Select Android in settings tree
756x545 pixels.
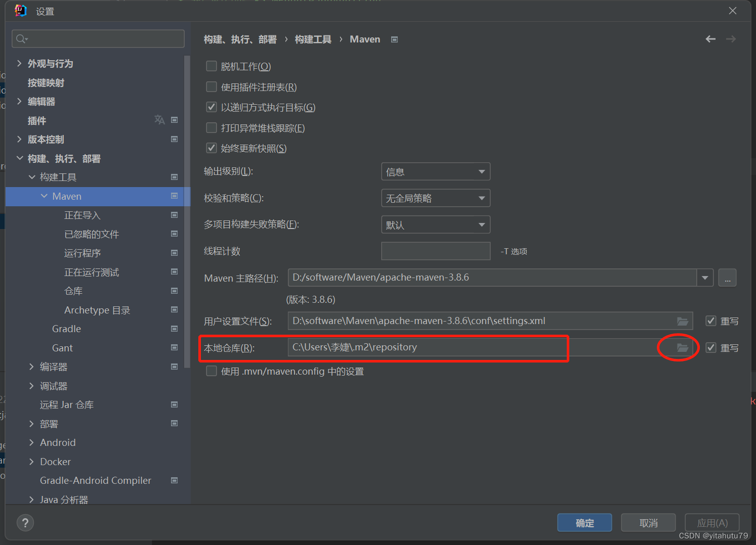(x=58, y=442)
